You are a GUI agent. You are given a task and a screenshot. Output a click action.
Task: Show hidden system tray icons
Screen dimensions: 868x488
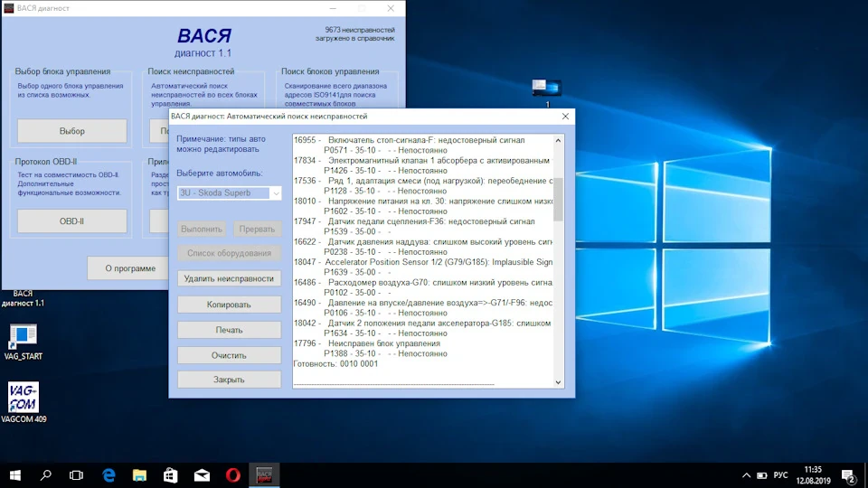746,475
